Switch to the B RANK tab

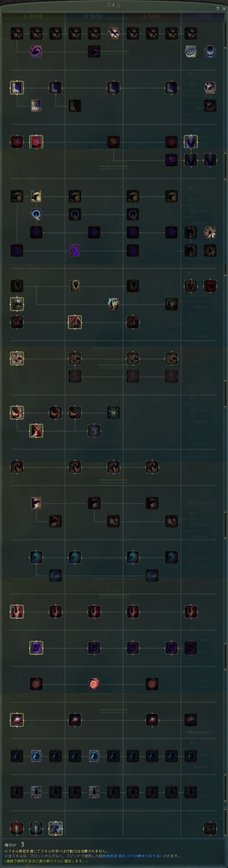click(x=94, y=16)
